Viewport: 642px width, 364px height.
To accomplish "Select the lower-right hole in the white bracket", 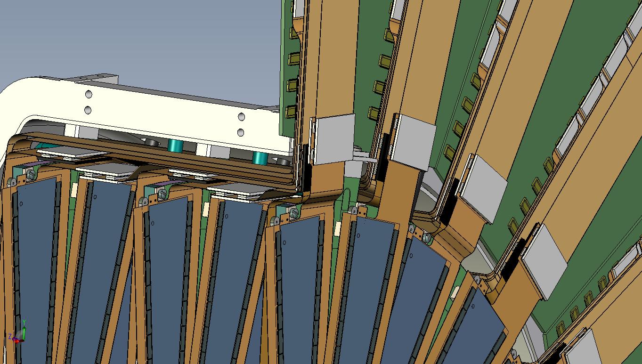I will 241,132.
